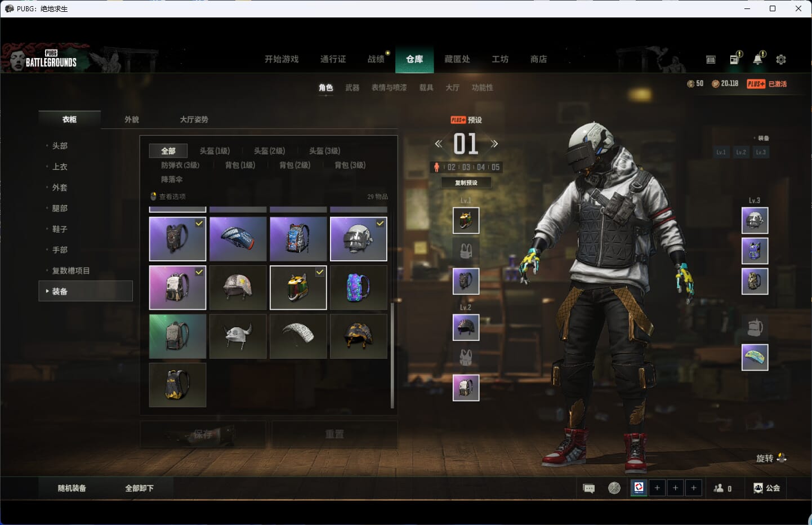Toggle the Lv.1 equipment preview

(721, 152)
